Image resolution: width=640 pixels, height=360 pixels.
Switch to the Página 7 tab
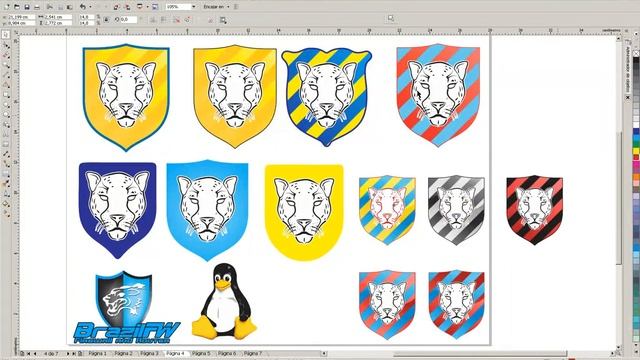253,353
